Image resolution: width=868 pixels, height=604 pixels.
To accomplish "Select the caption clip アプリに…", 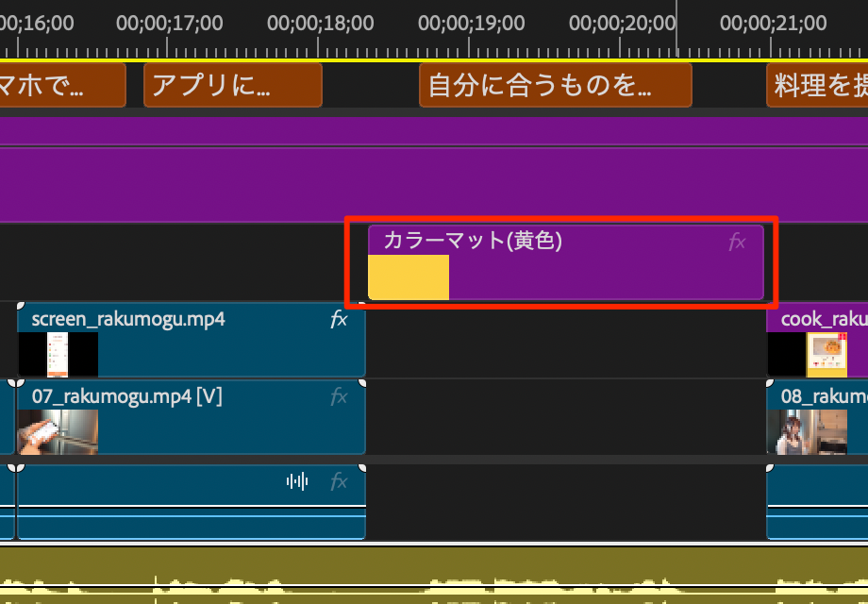I will [232, 86].
